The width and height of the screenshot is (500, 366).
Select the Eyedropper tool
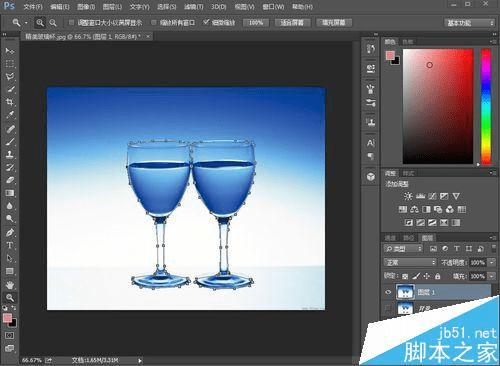click(x=10, y=115)
